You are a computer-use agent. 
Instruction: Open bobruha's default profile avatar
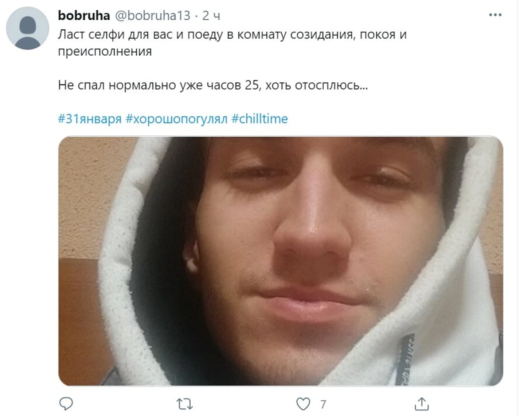point(28,28)
